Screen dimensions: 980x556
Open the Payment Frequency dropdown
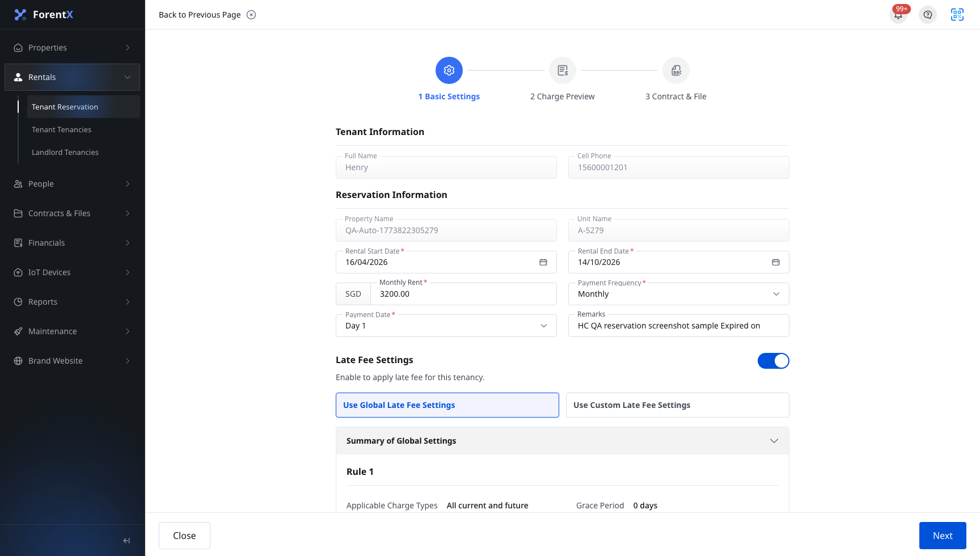(679, 294)
